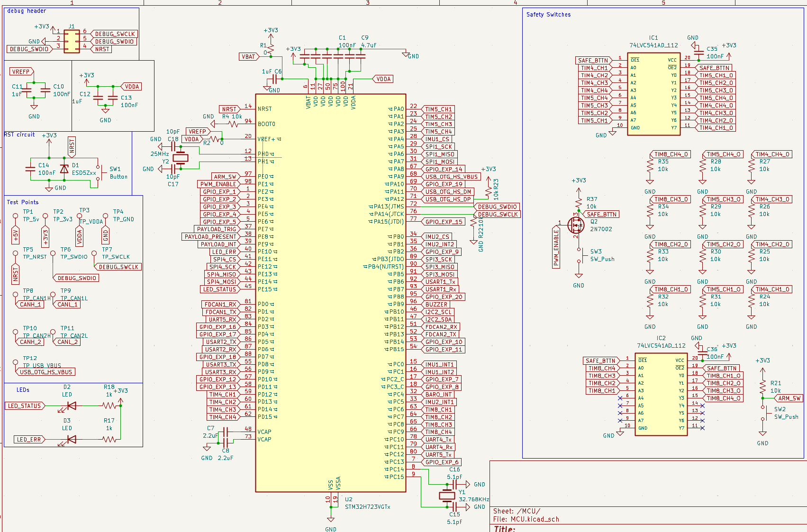The width and height of the screenshot is (807, 532).
Task: Select the Safety Switches section title
Action: click(548, 15)
